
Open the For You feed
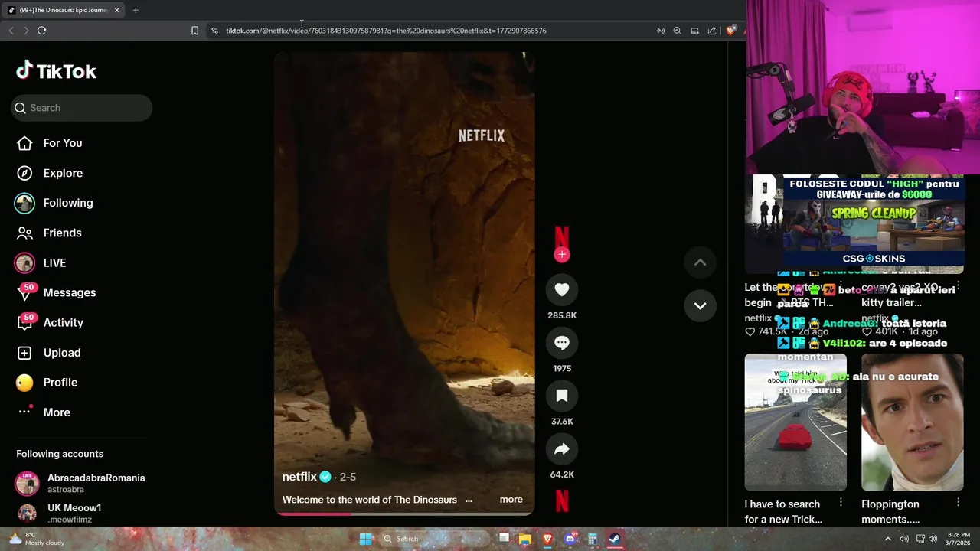pyautogui.click(x=63, y=143)
